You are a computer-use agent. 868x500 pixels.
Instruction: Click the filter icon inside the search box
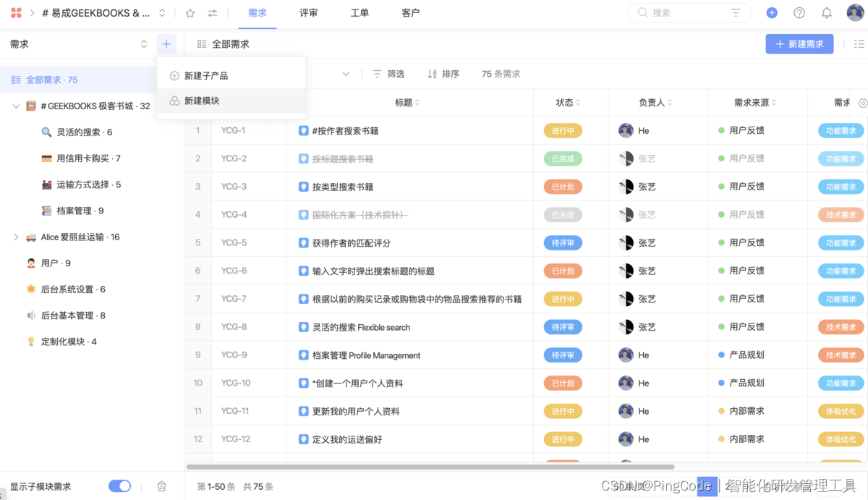[x=736, y=13]
